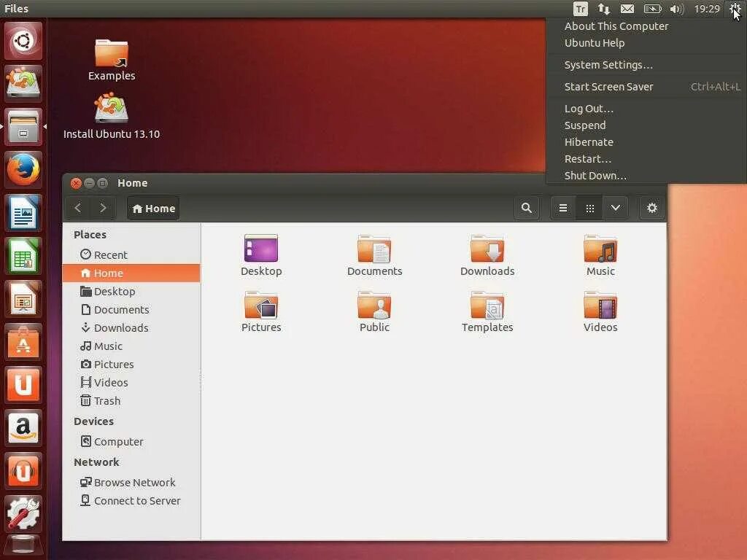Launch LibreOffice Impress from the dock

(23, 298)
